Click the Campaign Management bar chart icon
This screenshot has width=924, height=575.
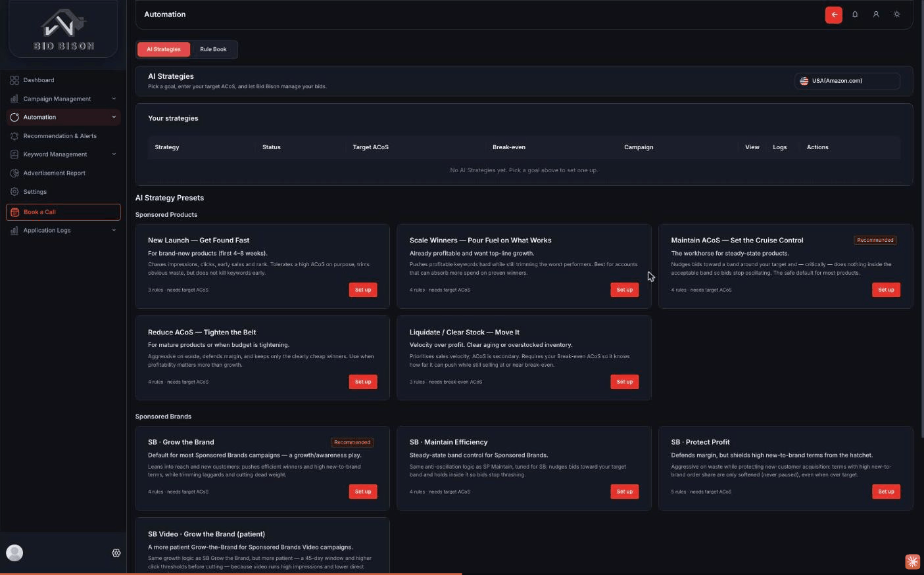click(x=14, y=99)
